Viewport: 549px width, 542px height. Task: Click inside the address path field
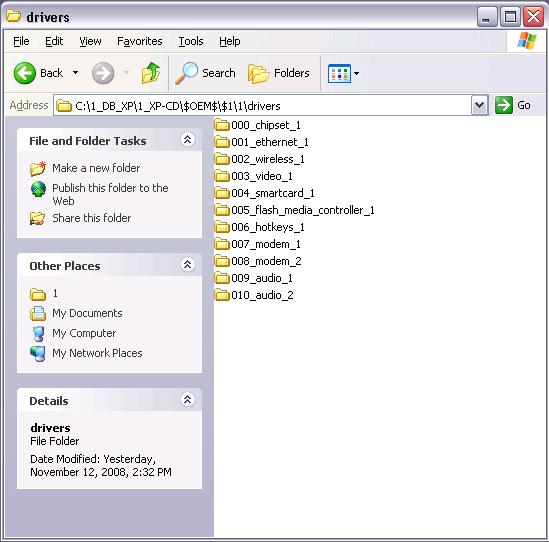pyautogui.click(x=263, y=105)
